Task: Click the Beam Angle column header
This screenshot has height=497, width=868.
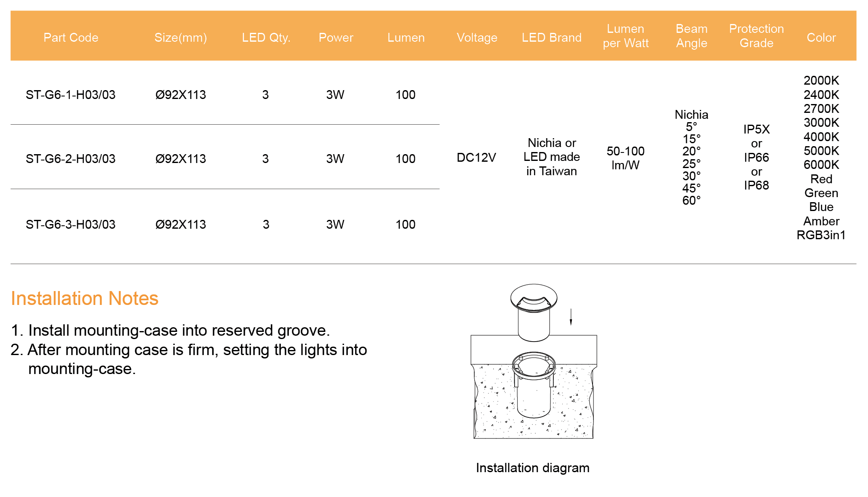Action: (x=692, y=36)
